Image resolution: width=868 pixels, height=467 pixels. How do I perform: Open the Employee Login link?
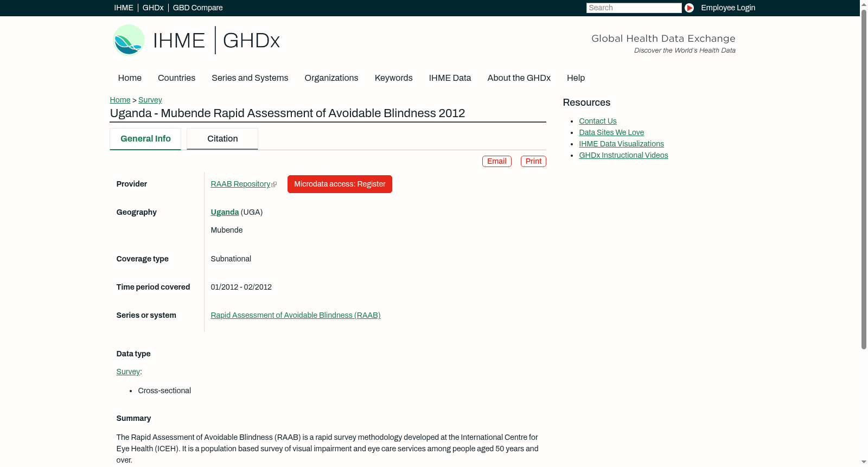point(728,8)
